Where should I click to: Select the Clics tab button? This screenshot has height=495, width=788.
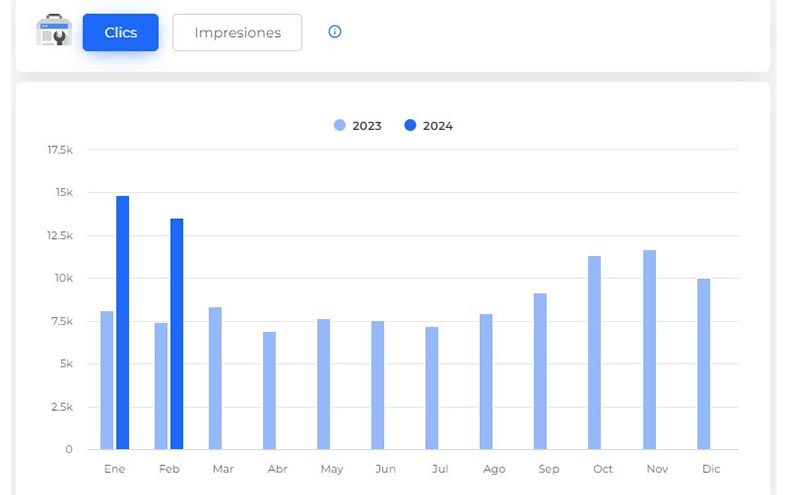(x=120, y=32)
